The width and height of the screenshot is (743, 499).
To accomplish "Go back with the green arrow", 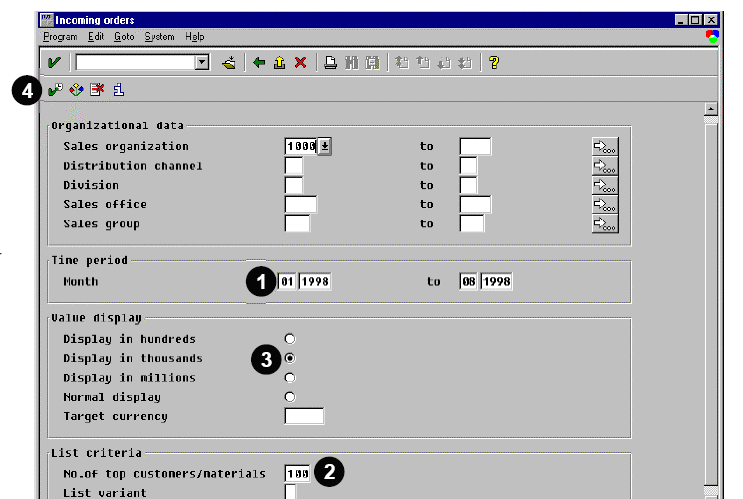I will pos(259,63).
